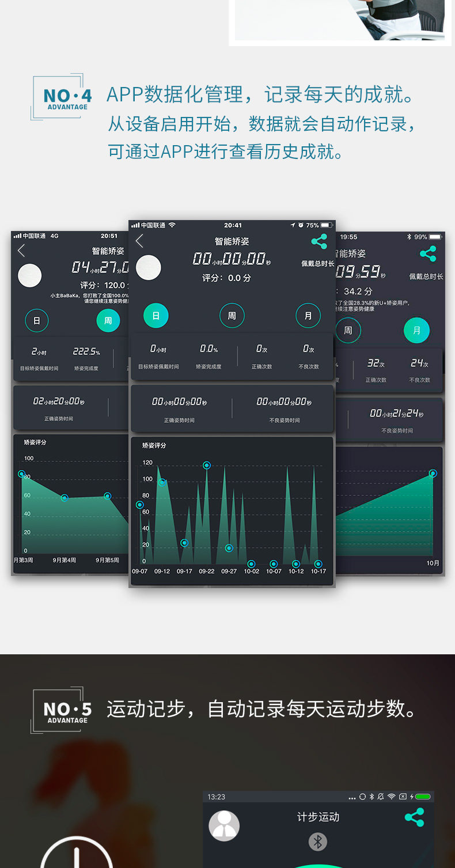Click 正确姿势时间 on center phone
455x868 pixels.
tap(179, 420)
